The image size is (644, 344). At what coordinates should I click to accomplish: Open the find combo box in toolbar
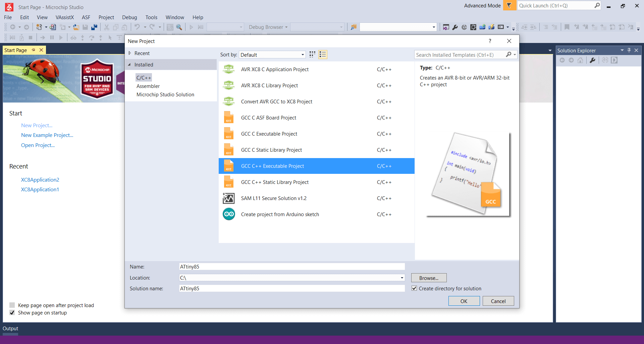point(398,27)
